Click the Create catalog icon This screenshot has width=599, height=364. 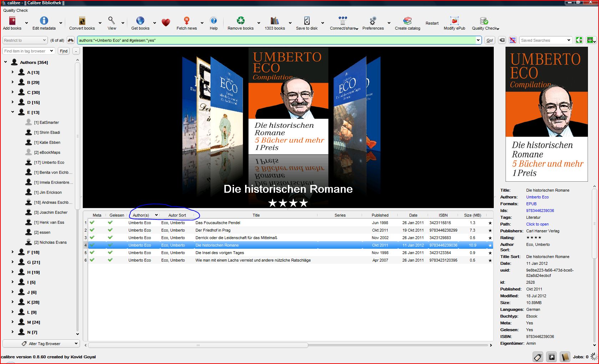point(407,21)
